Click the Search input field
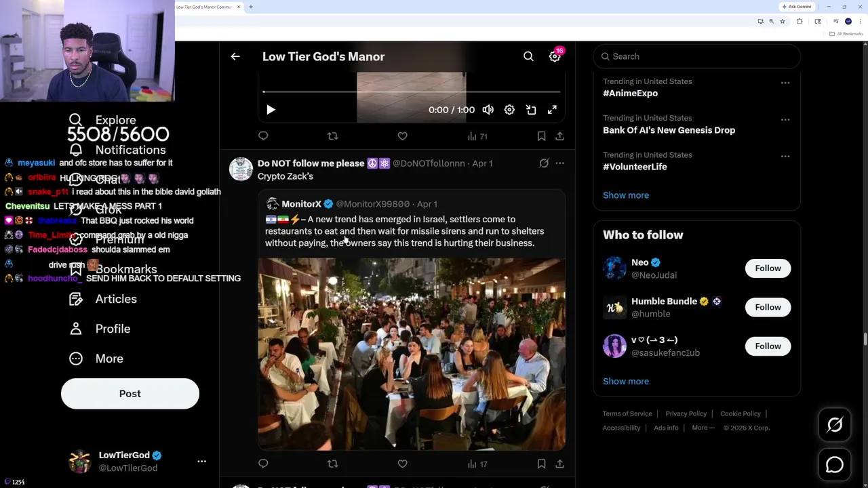 pyautogui.click(x=698, y=57)
